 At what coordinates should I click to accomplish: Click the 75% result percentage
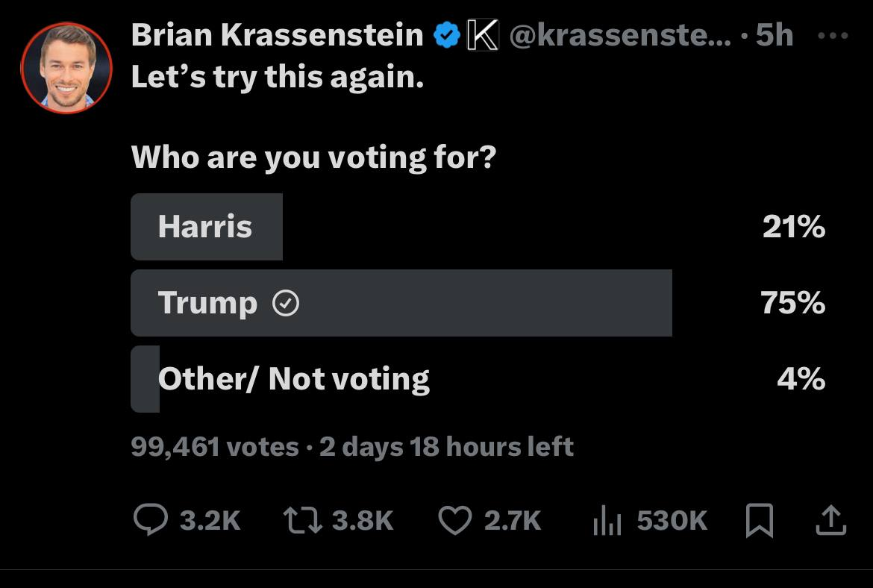click(792, 303)
